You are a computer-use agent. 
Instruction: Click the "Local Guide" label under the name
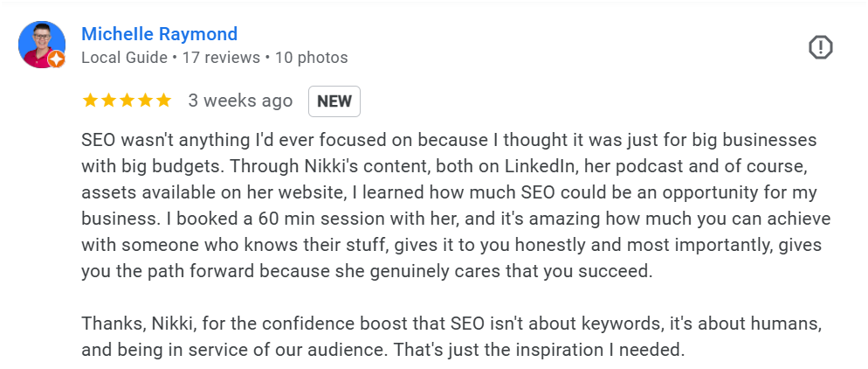124,58
